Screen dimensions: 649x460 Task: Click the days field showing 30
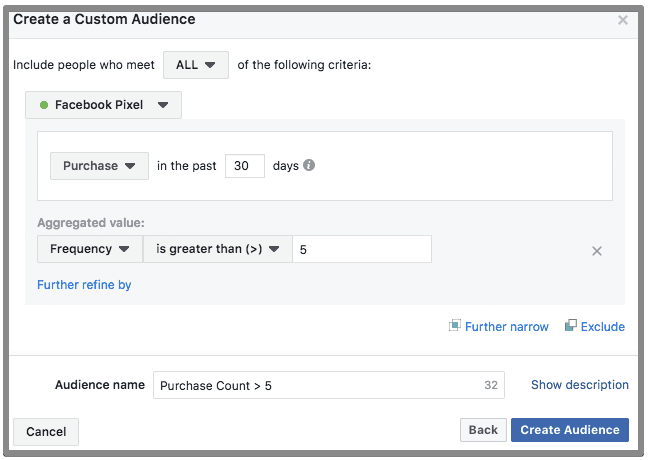pos(244,166)
